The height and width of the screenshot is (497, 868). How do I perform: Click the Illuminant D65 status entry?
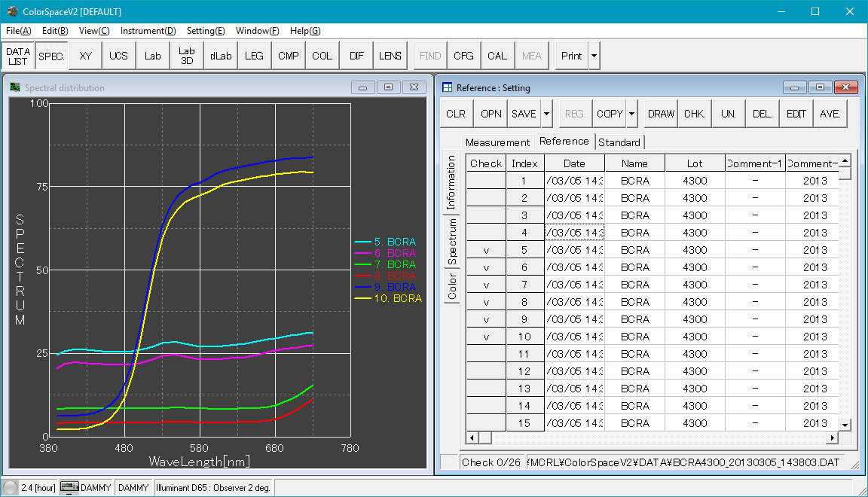pos(213,488)
